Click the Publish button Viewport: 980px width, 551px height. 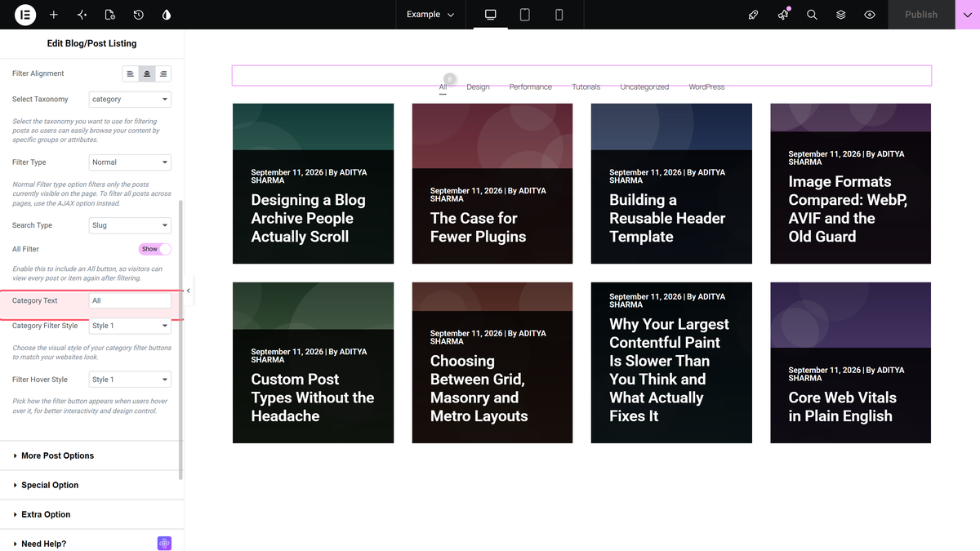tap(921, 15)
